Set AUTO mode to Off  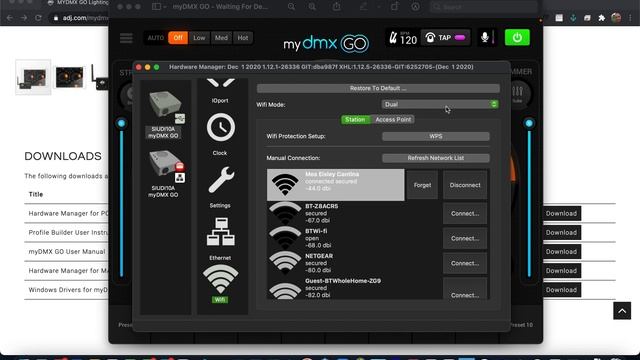(178, 38)
